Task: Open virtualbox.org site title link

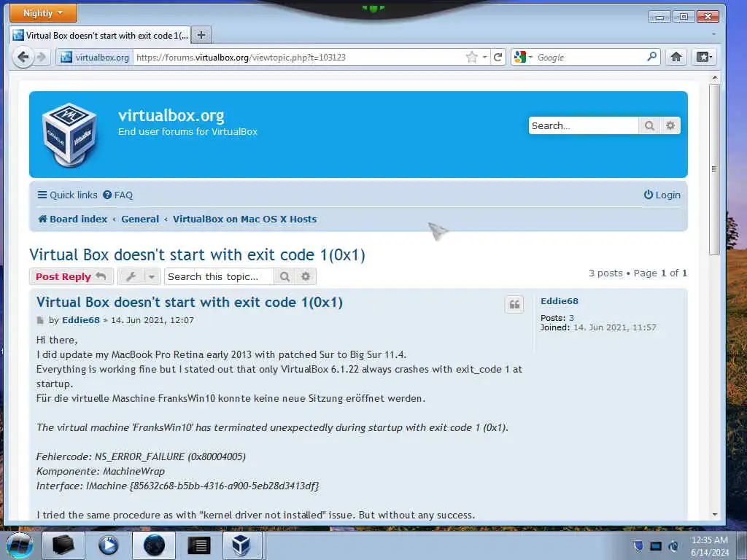Action: click(171, 115)
